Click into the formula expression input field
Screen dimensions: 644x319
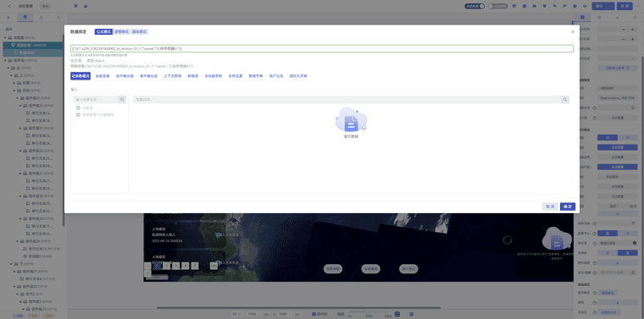pyautogui.click(x=322, y=49)
